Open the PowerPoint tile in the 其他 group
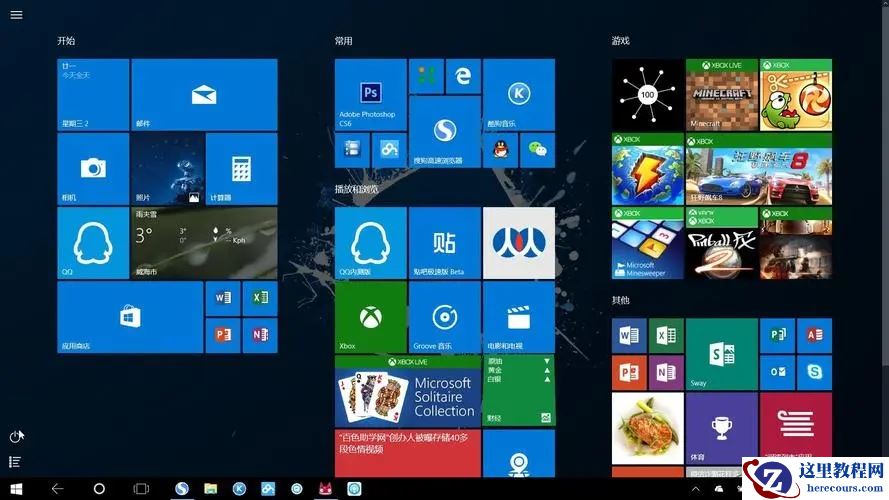This screenshot has height=500, width=889. 629,372
